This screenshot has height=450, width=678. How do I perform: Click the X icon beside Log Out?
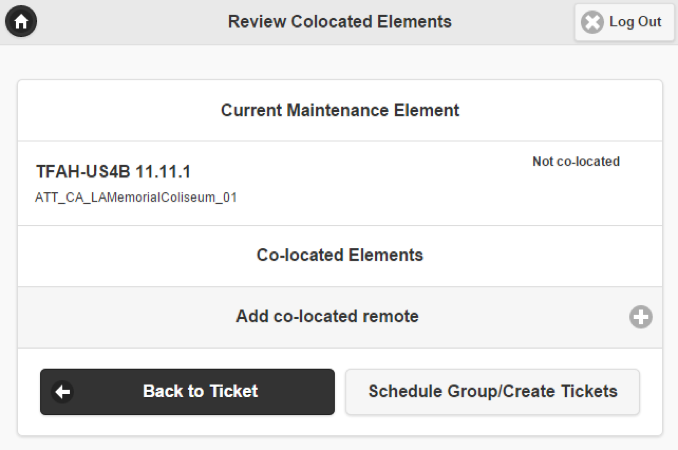592,22
